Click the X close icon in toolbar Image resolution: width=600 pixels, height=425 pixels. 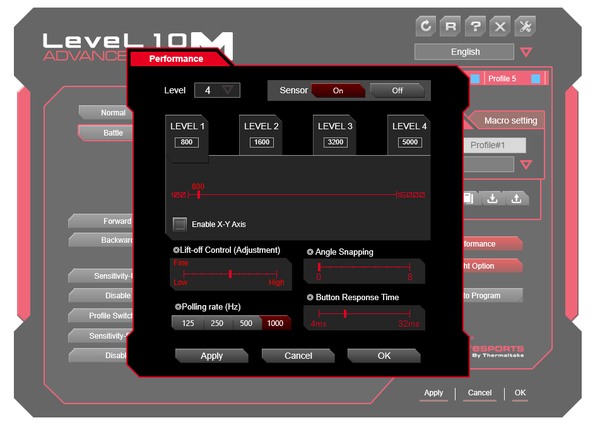click(x=500, y=26)
